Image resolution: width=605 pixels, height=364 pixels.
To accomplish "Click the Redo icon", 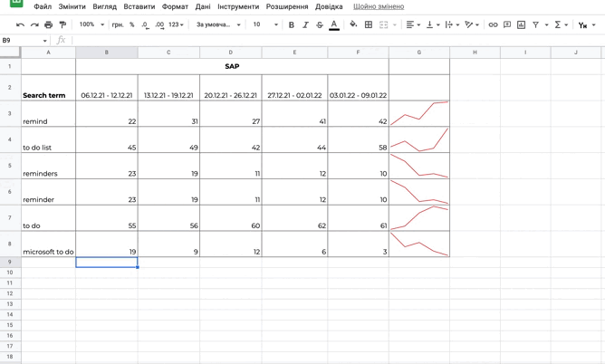I will point(34,24).
